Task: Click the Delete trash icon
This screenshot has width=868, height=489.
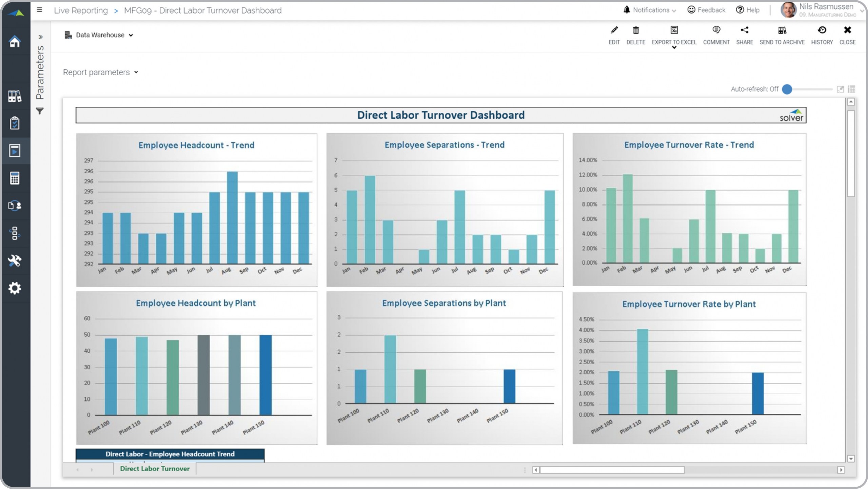Action: 636,31
